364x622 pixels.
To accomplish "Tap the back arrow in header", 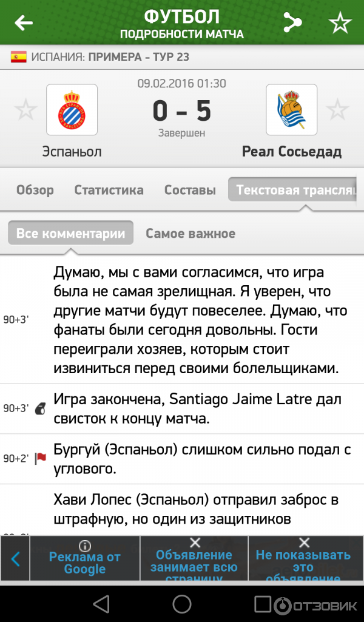I will click(x=24, y=23).
